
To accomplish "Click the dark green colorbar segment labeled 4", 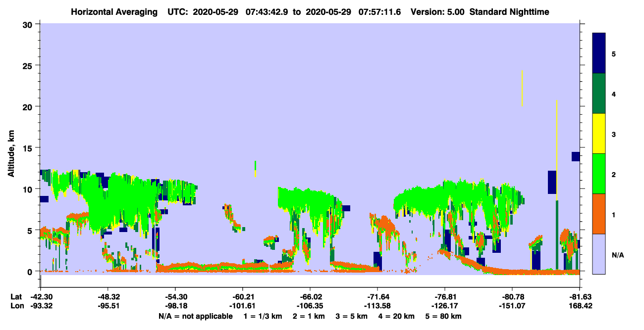I will tap(599, 94).
